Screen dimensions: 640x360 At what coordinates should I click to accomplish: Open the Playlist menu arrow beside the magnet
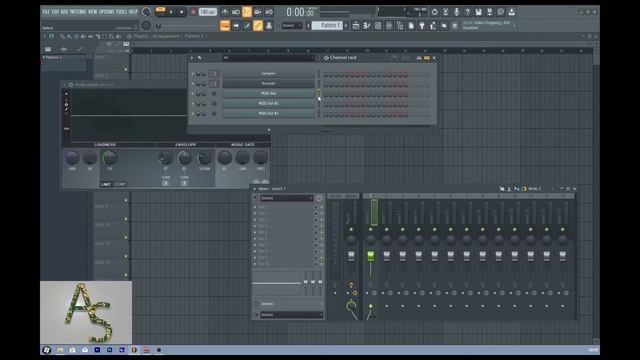click(x=44, y=36)
